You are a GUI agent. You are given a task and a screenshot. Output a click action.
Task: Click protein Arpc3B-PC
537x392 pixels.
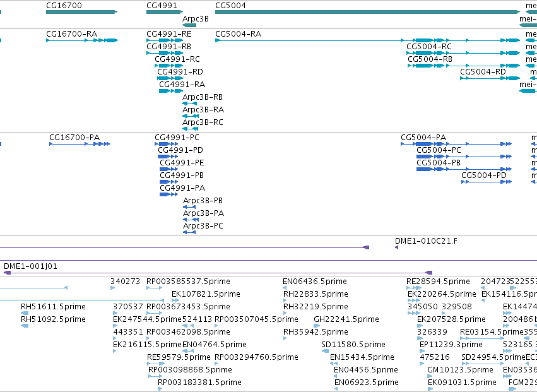tap(189, 232)
